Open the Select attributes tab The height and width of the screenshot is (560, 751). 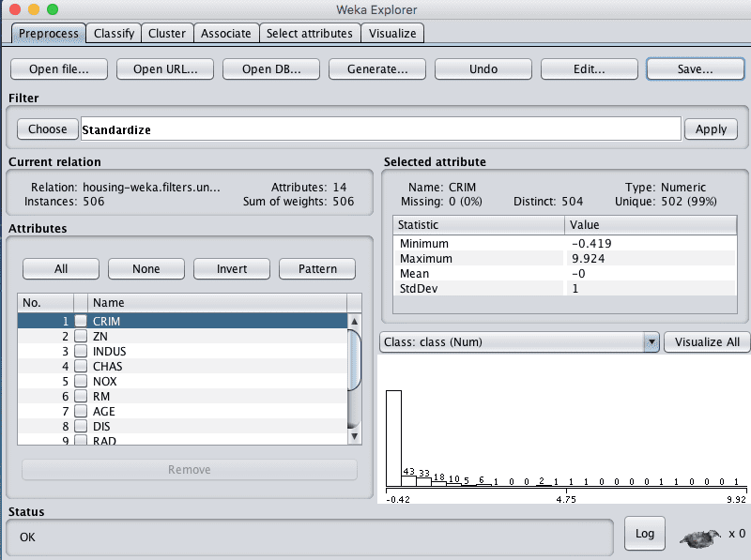click(x=310, y=33)
